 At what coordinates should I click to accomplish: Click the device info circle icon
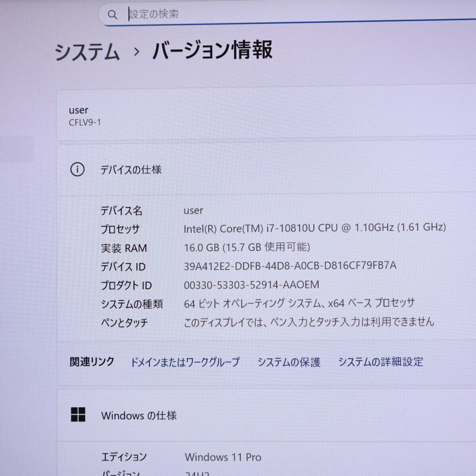pyautogui.click(x=77, y=170)
